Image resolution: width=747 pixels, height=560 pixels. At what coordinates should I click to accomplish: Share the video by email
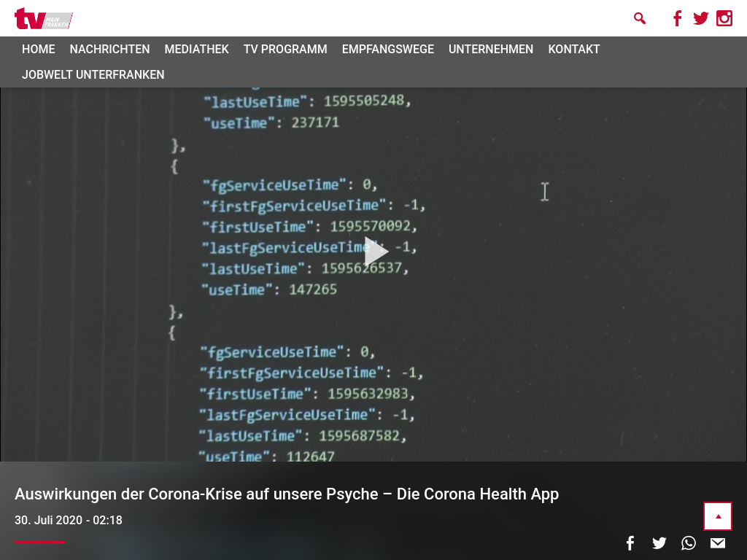pyautogui.click(x=718, y=542)
